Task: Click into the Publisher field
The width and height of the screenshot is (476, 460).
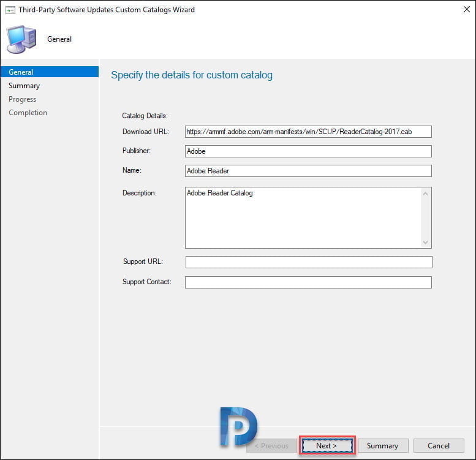Action: pyautogui.click(x=308, y=151)
